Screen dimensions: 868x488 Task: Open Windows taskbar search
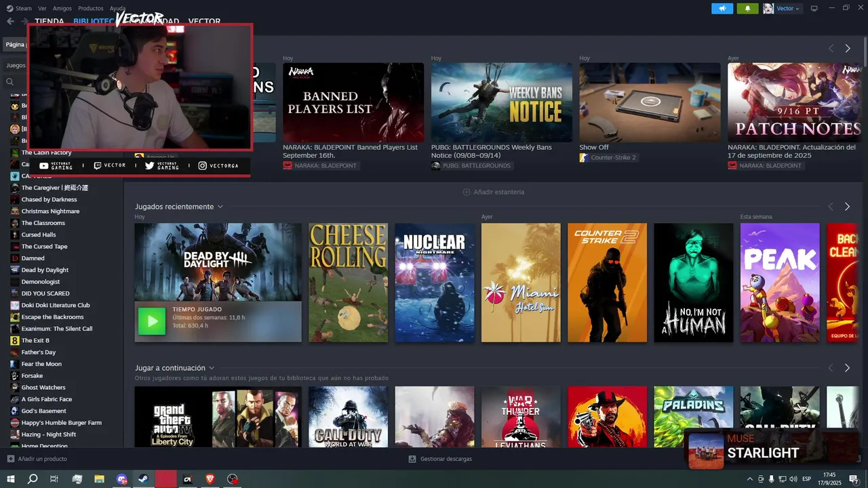[33, 479]
